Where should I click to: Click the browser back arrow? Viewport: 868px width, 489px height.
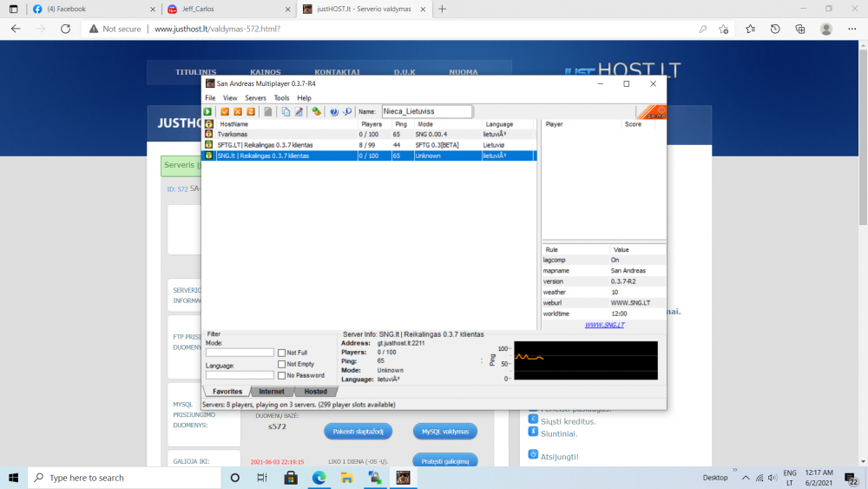(x=16, y=29)
